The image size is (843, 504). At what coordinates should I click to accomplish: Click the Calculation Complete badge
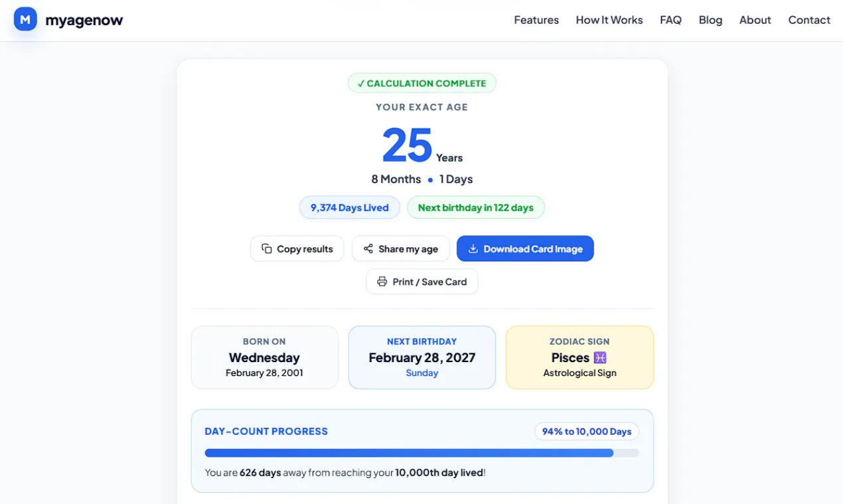(422, 83)
